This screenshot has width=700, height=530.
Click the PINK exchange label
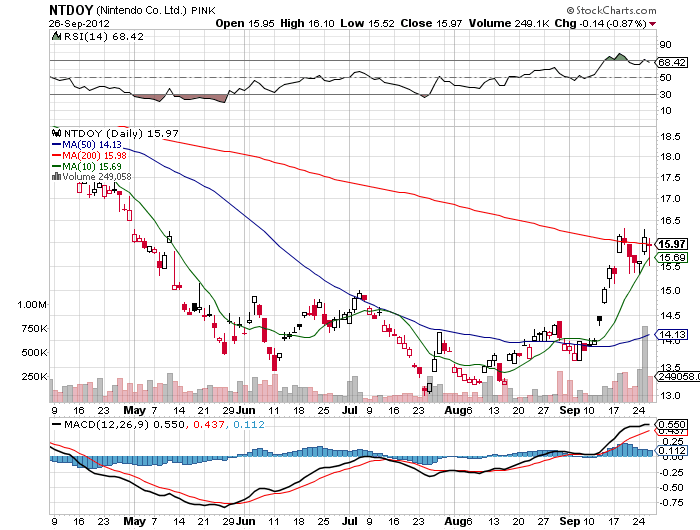click(x=204, y=11)
